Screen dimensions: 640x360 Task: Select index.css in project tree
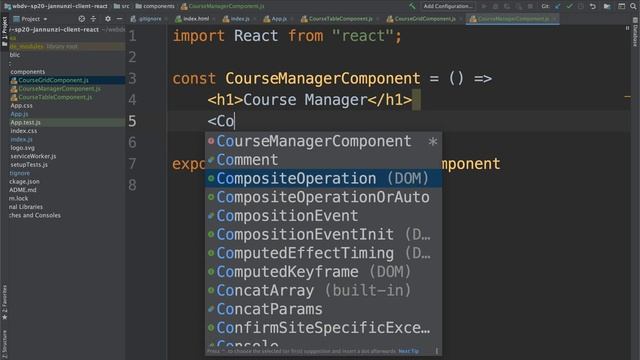pyautogui.click(x=24, y=131)
